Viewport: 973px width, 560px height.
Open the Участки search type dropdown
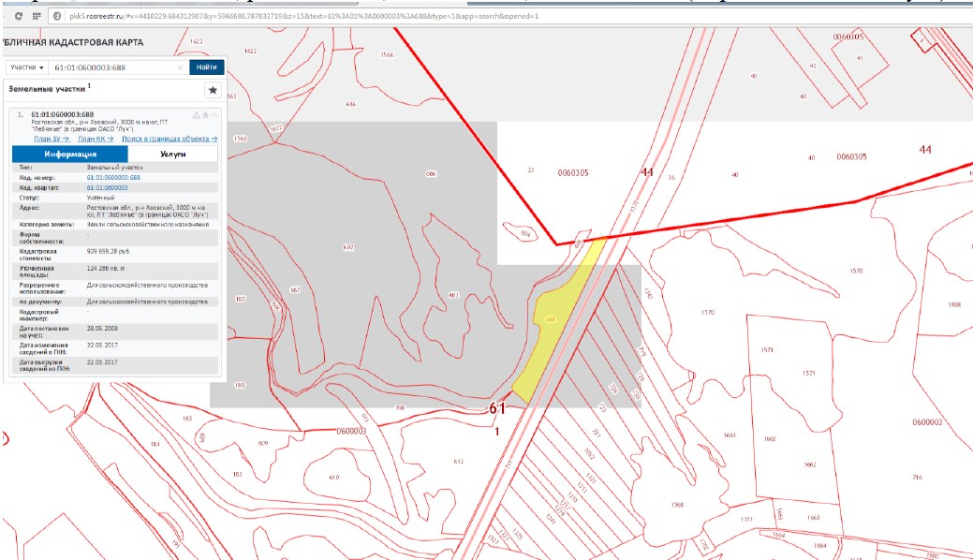click(x=27, y=67)
